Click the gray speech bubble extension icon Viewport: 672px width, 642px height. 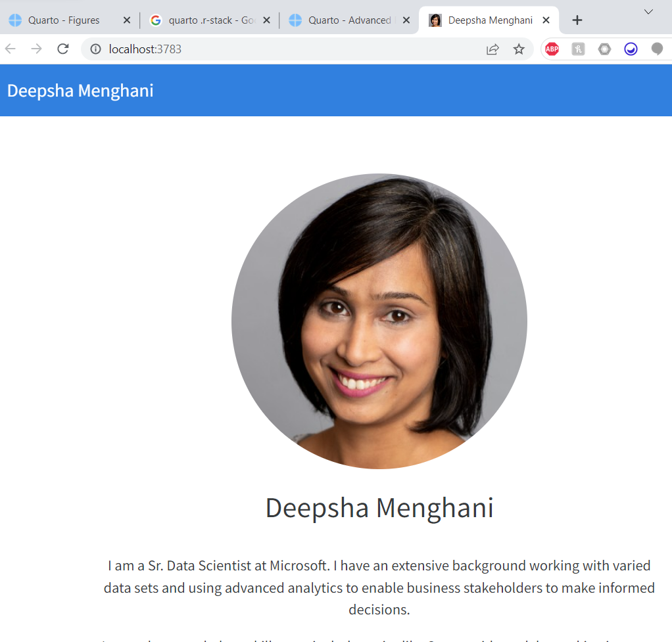(658, 49)
